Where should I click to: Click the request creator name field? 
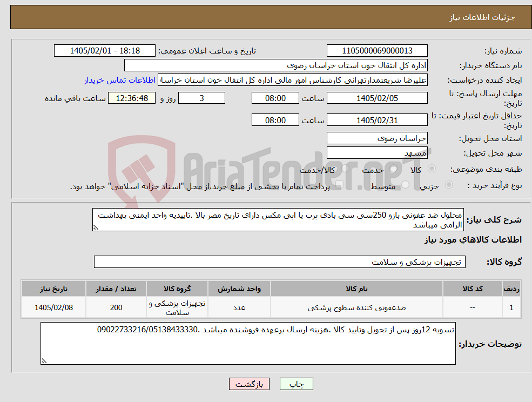[x=292, y=80]
